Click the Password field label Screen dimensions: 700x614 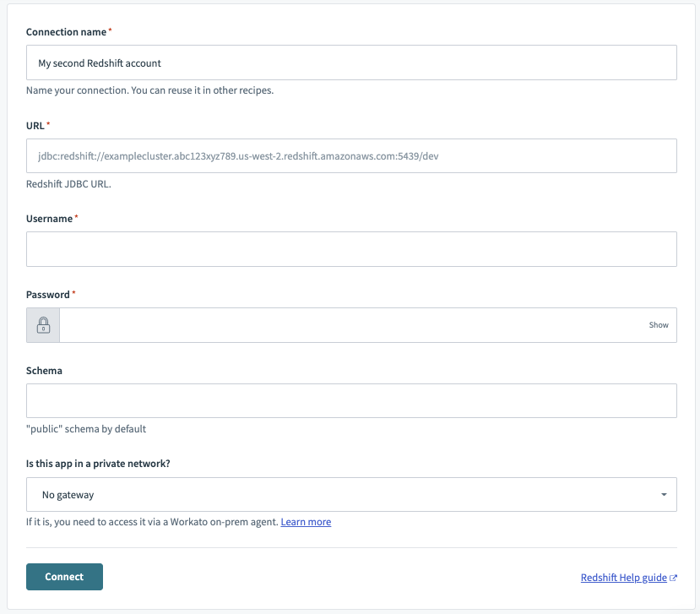point(48,294)
